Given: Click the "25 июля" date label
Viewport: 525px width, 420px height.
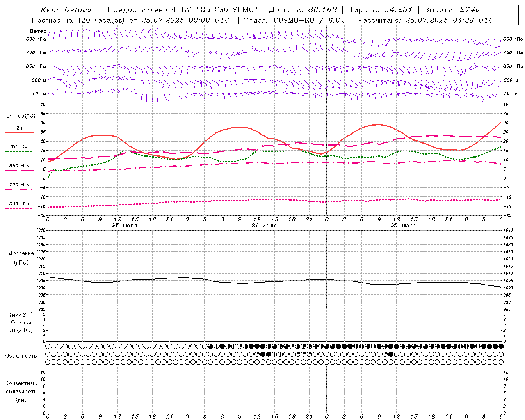Looking at the screenshot, I should [125, 226].
